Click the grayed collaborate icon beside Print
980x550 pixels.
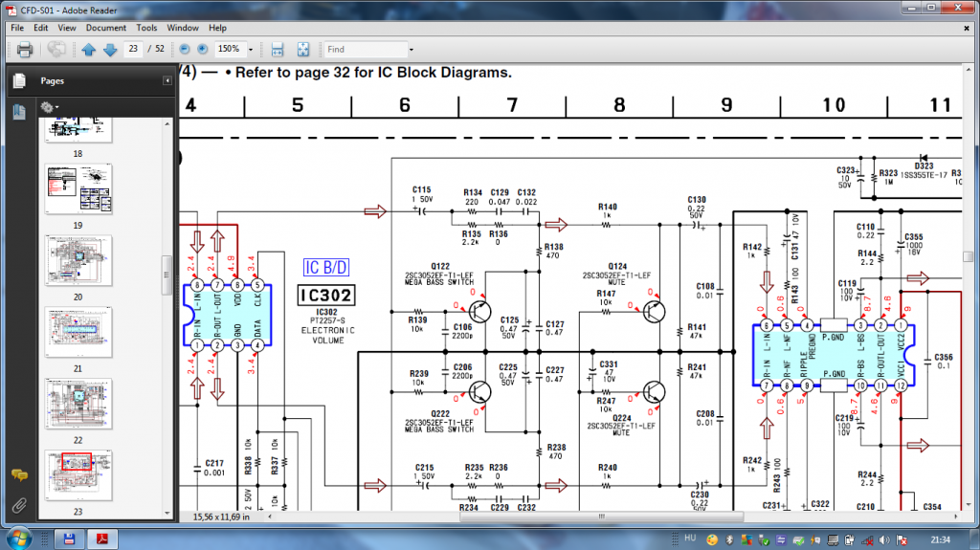click(56, 50)
